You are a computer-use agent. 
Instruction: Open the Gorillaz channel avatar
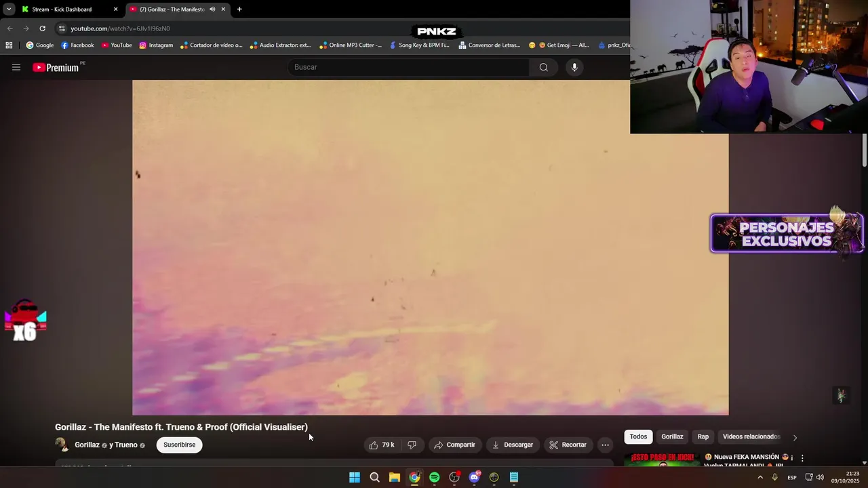pos(62,445)
